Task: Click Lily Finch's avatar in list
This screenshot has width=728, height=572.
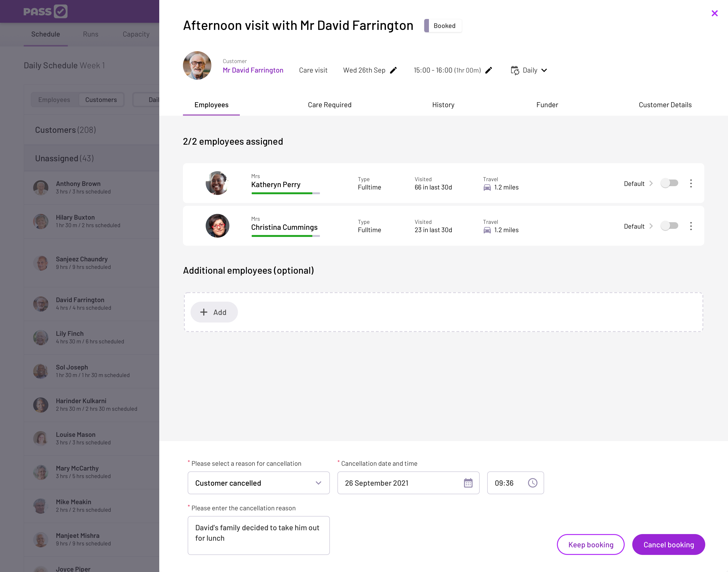Action: coord(41,337)
